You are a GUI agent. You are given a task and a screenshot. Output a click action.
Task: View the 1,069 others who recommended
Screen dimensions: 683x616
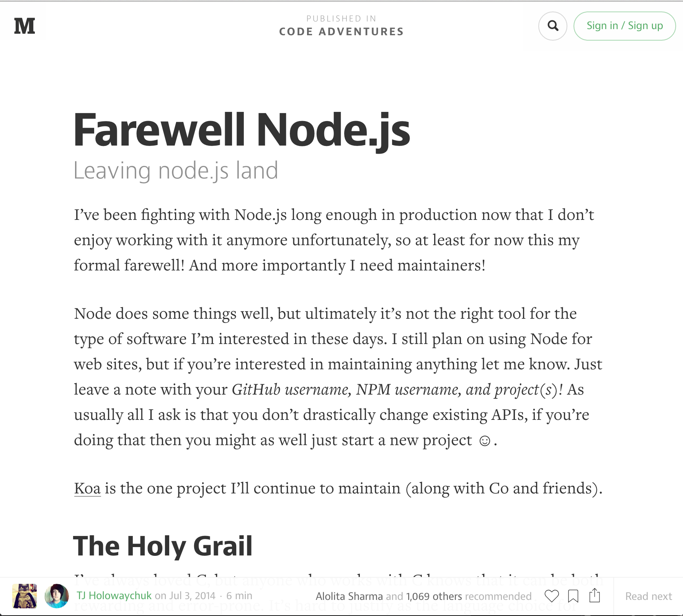pyautogui.click(x=434, y=596)
